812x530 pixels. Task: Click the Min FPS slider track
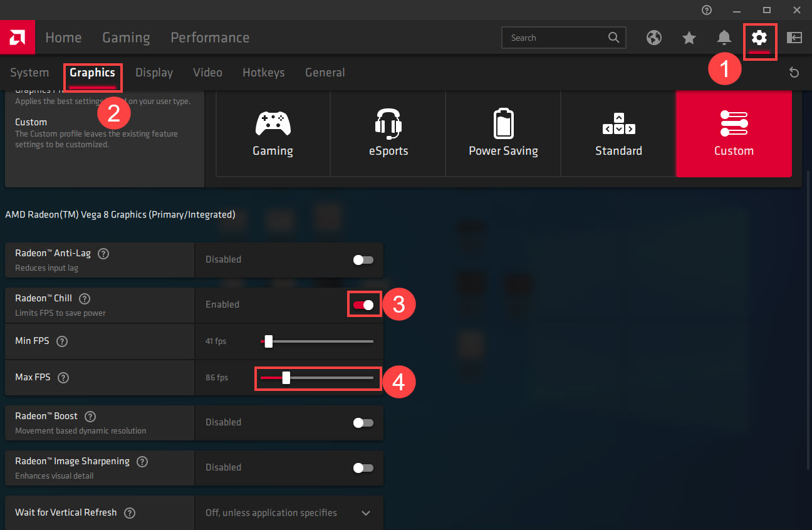[x=317, y=341]
